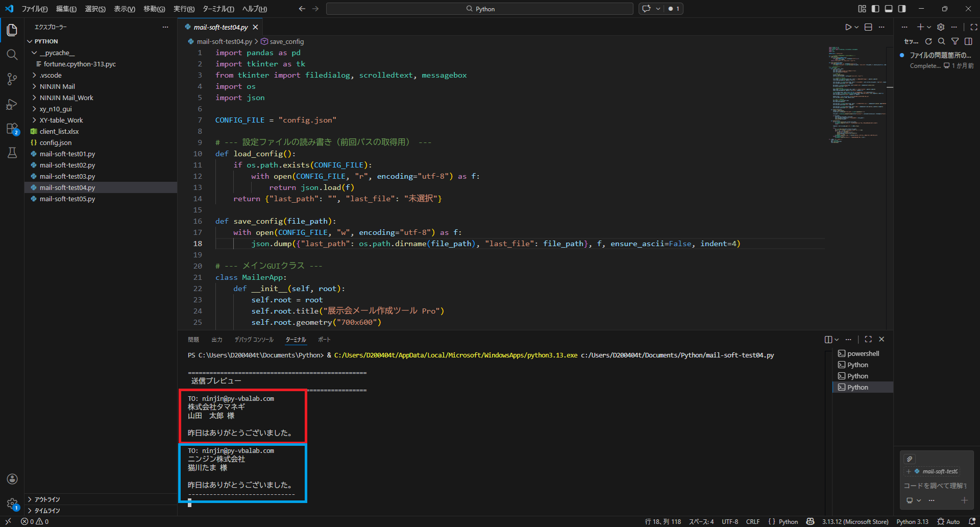Toggle the primary side bar layout button
The width and height of the screenshot is (980, 527).
coord(875,9)
